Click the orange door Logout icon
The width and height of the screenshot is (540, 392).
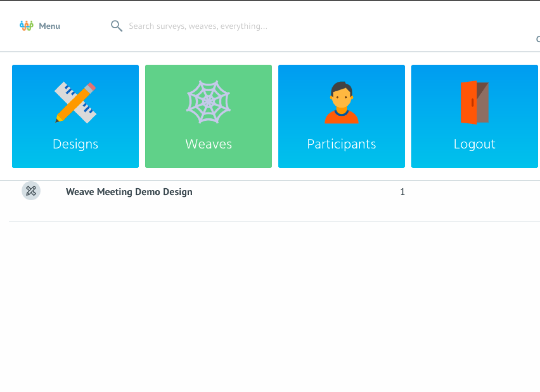click(474, 102)
